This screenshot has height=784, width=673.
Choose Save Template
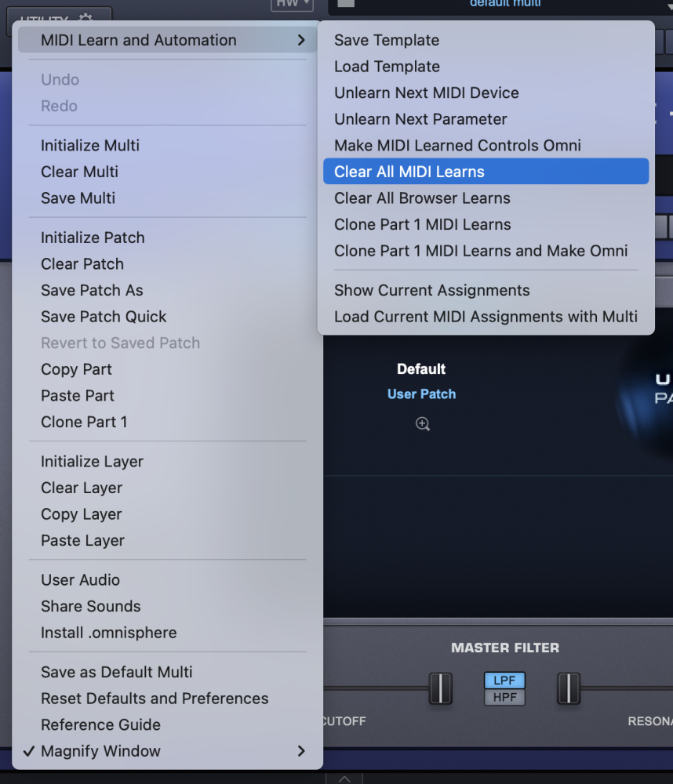tap(486, 40)
